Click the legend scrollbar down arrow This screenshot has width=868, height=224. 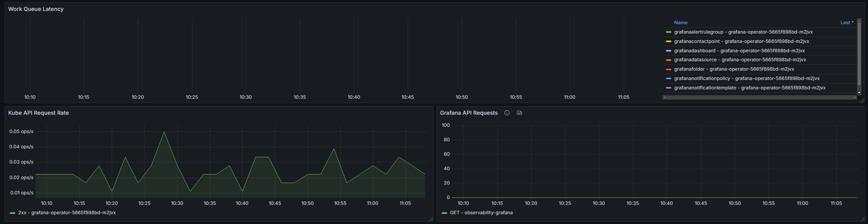[859, 92]
